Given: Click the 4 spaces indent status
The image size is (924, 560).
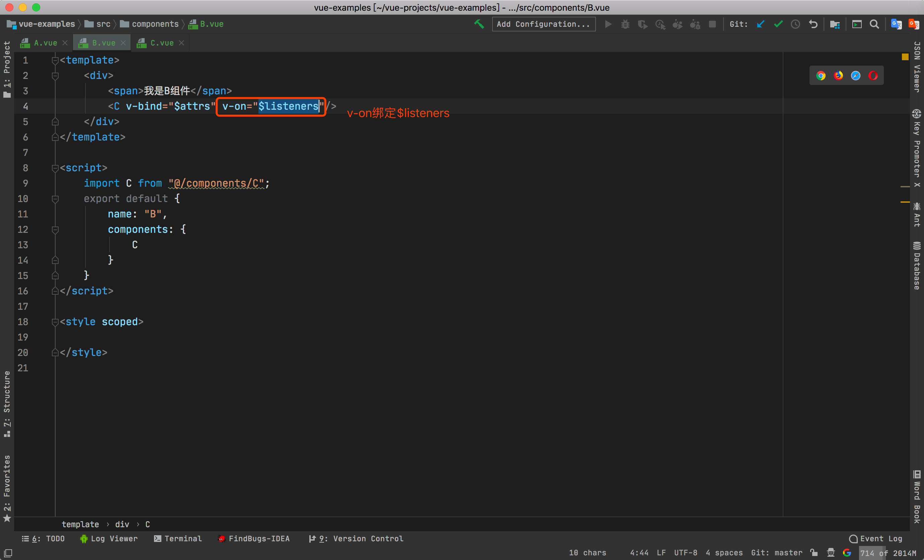Looking at the screenshot, I should 724,553.
